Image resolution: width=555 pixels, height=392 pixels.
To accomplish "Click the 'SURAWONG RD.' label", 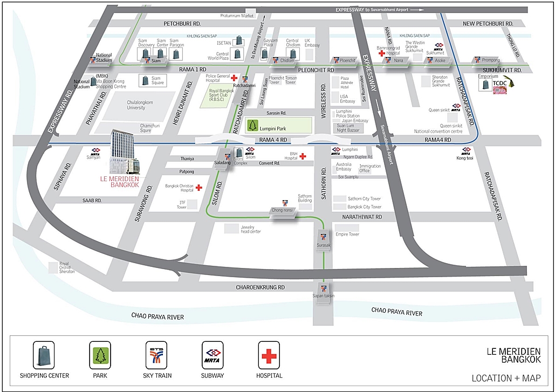I will (x=143, y=204).
